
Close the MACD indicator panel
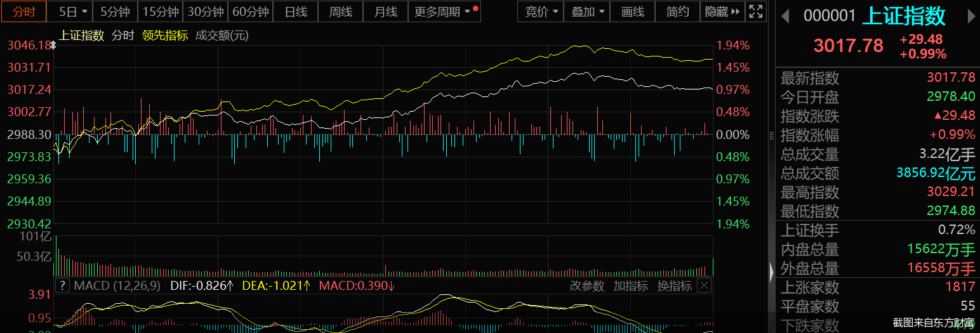click(704, 285)
